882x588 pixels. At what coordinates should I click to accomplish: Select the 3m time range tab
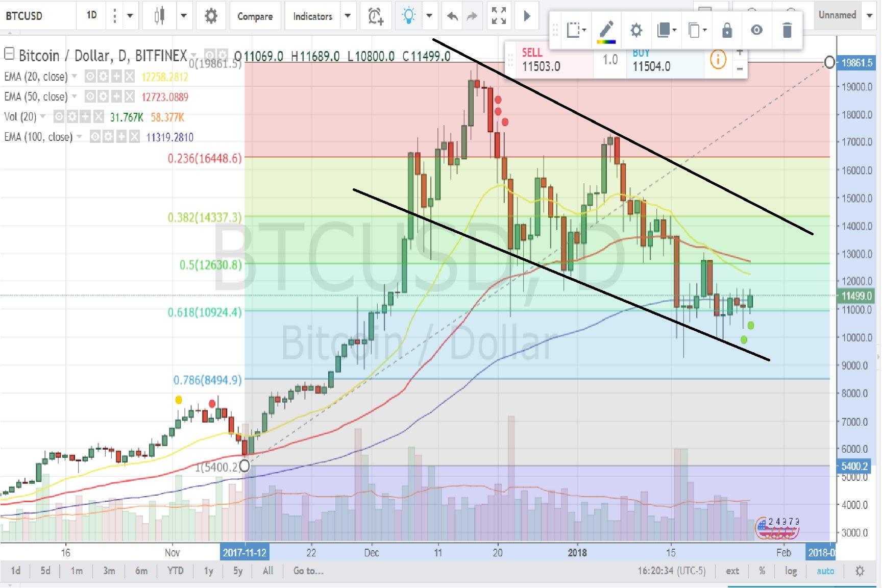pyautogui.click(x=109, y=571)
